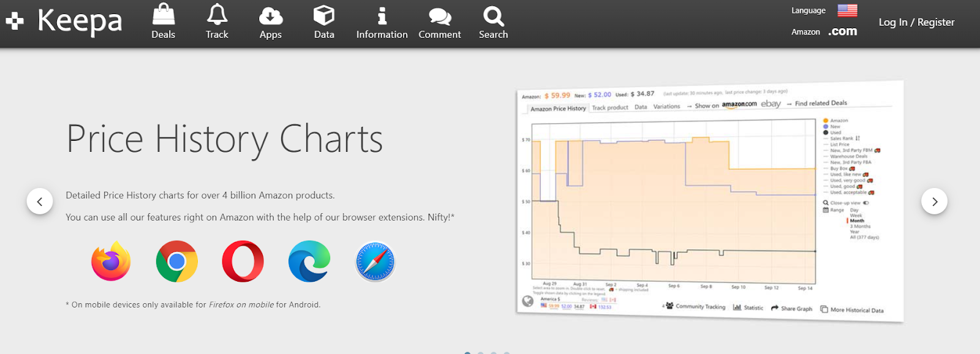Screen dimensions: 980x354
Task: Go to previous slide with left arrow
Action: (x=40, y=201)
